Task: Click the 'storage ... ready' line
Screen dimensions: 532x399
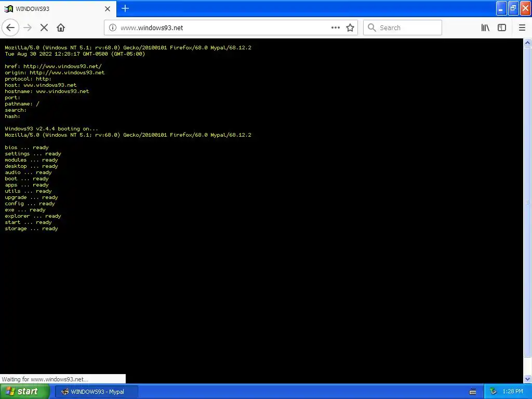Action: (x=31, y=229)
